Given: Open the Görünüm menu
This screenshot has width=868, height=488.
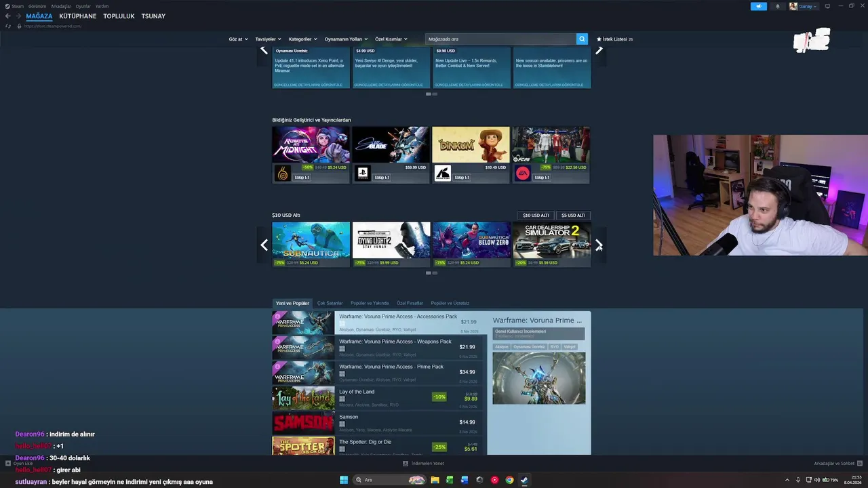Looking at the screenshot, I should point(37,6).
